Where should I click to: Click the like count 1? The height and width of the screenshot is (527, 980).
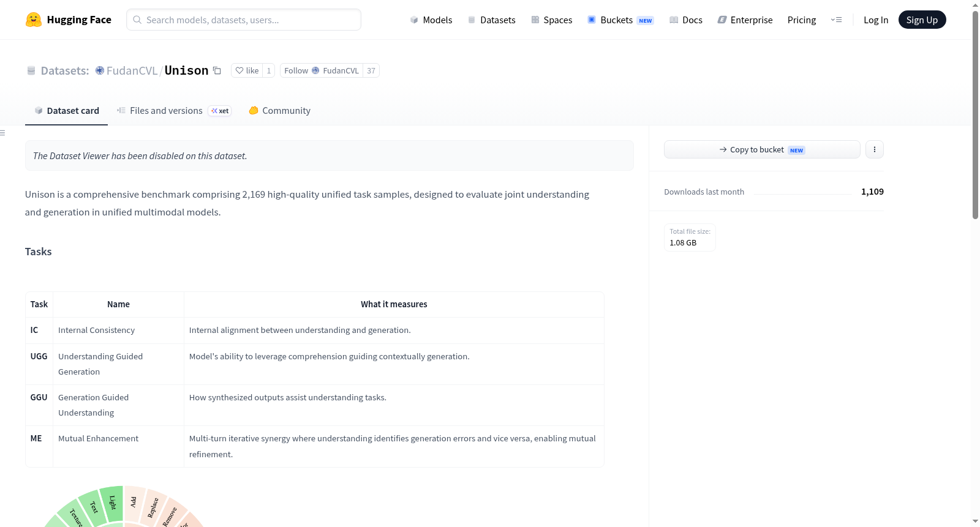pos(268,70)
